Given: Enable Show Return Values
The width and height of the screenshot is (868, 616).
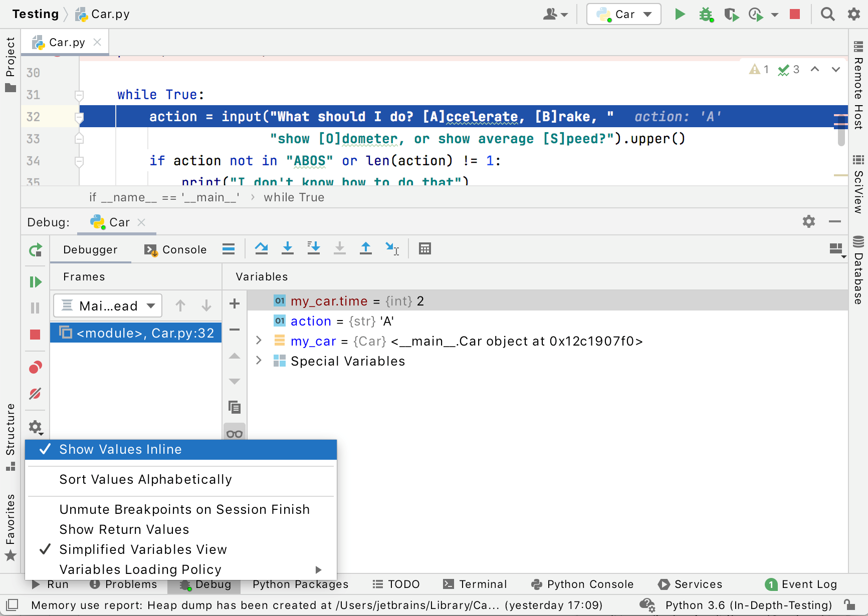Looking at the screenshot, I should [x=124, y=529].
